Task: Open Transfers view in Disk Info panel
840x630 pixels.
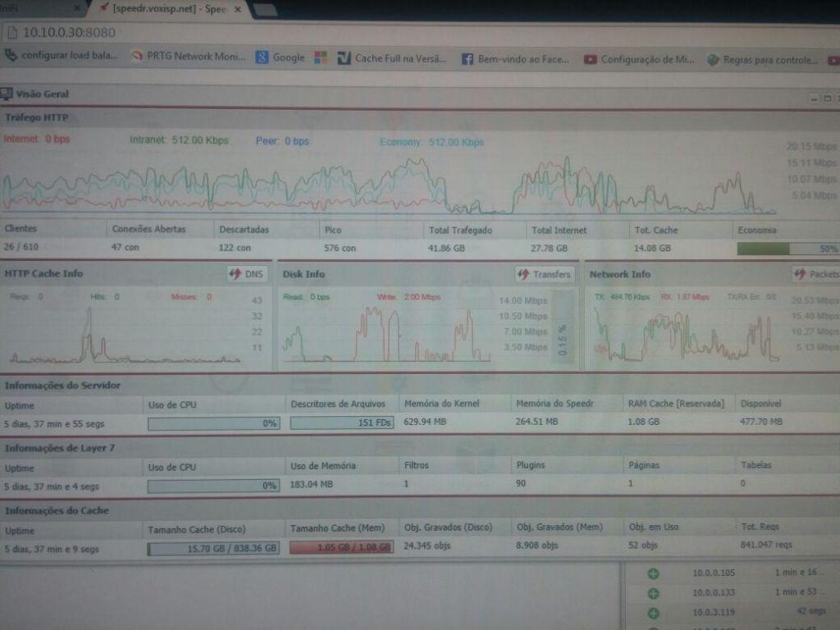Action: tap(545, 274)
